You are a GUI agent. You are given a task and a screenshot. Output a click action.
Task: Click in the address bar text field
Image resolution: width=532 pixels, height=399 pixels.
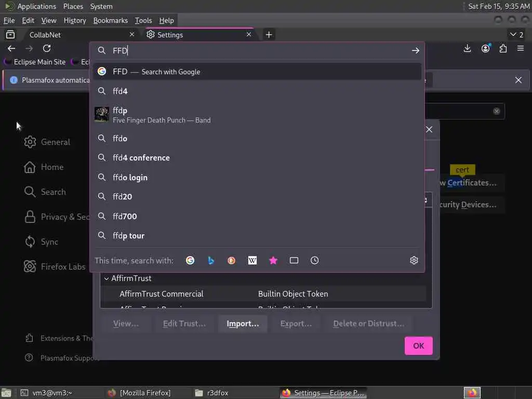click(x=258, y=50)
